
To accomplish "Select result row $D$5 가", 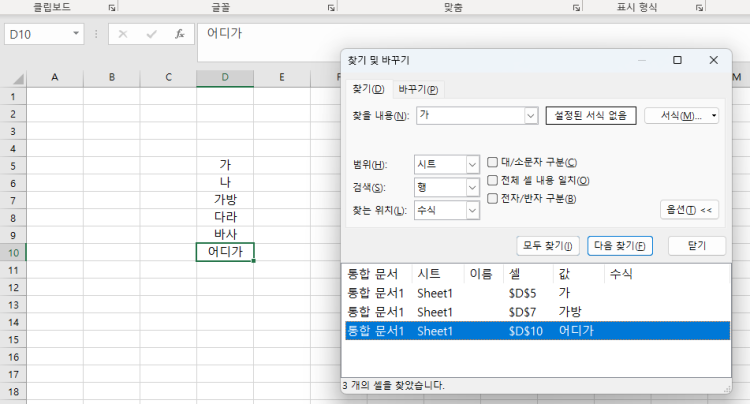I will [x=538, y=293].
